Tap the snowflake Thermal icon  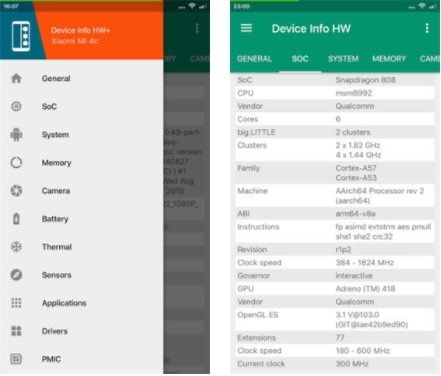[16, 247]
